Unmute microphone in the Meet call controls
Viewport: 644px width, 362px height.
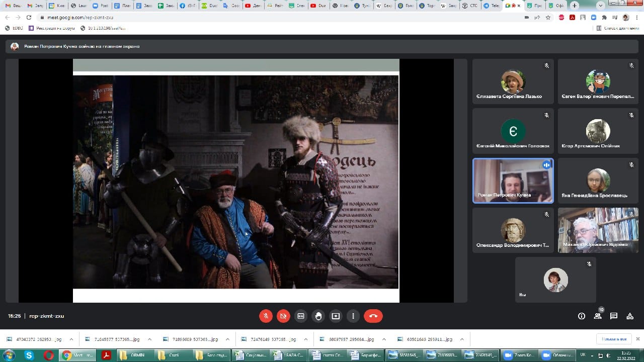pyautogui.click(x=266, y=316)
